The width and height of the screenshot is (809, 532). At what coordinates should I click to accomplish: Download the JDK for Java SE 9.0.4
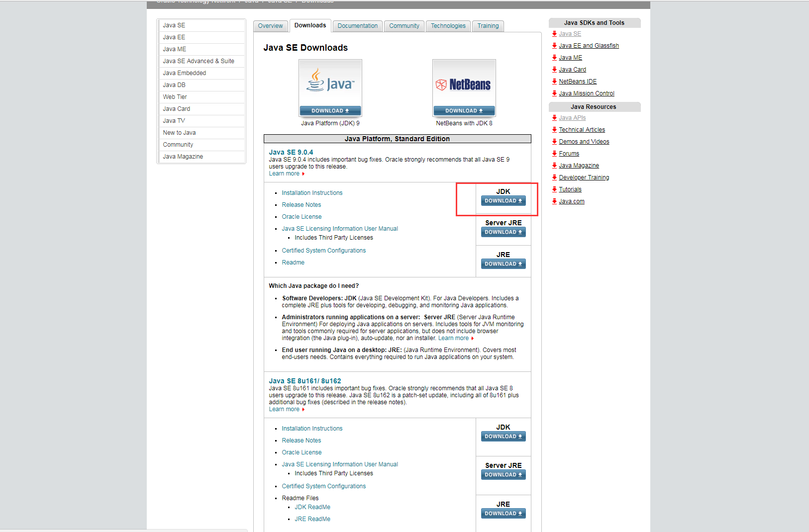(503, 201)
